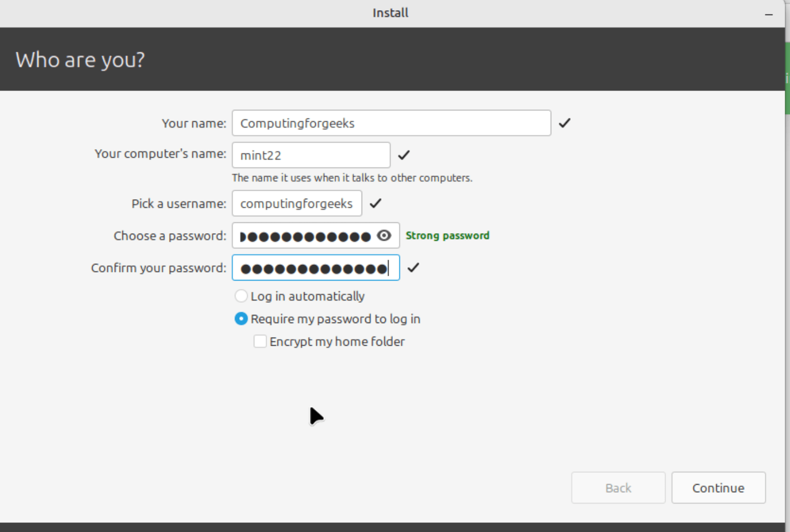
Task: Click Continue to proceed with installation
Action: pyautogui.click(x=718, y=487)
